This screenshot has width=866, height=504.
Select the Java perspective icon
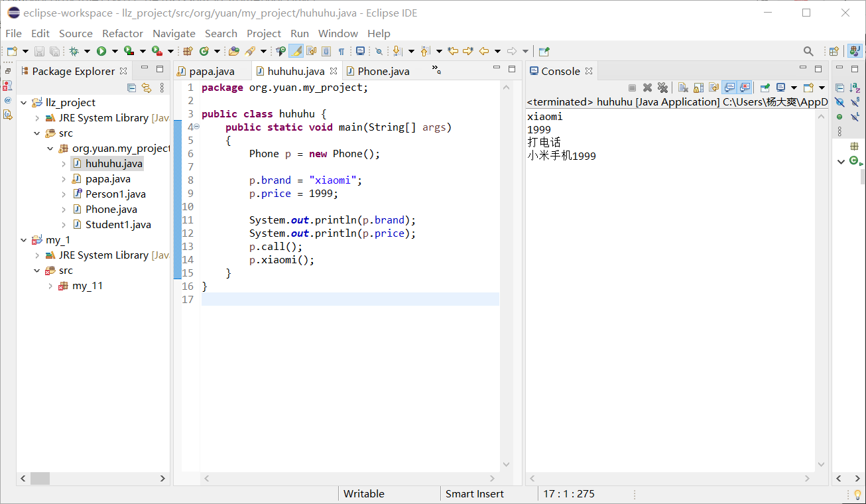pos(855,51)
